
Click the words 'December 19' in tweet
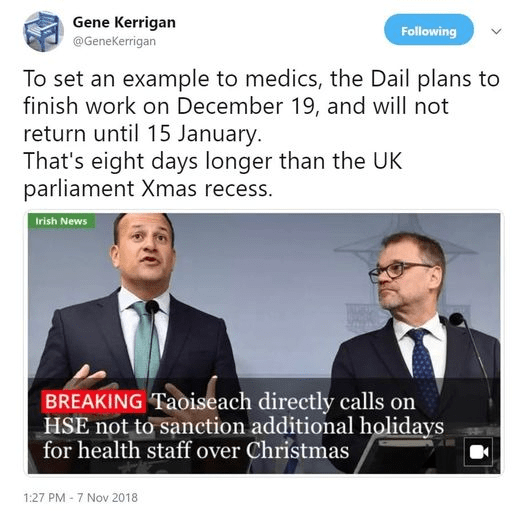tap(246, 106)
